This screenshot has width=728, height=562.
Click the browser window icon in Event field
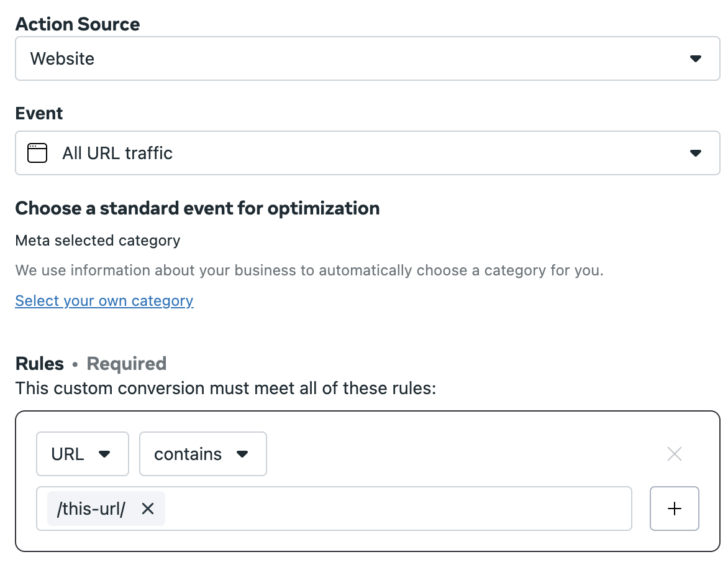(37, 153)
